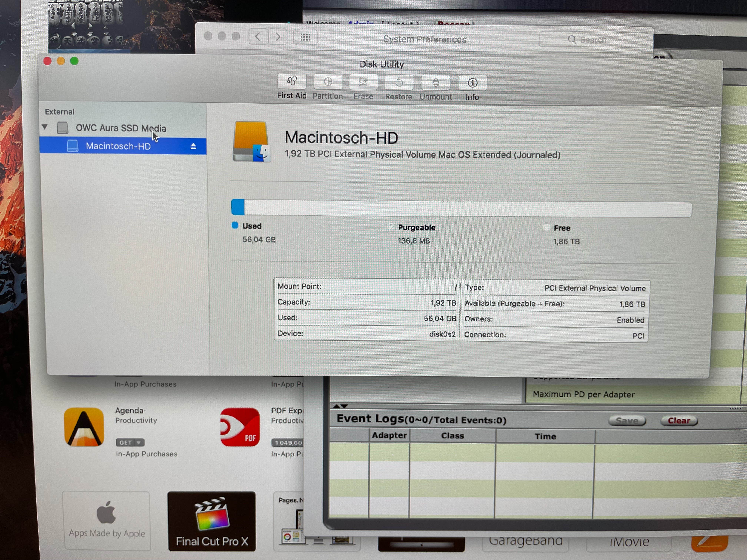Open the Agenda GET button dropdown arrow
Image resolution: width=747 pixels, height=560 pixels.
point(139,443)
